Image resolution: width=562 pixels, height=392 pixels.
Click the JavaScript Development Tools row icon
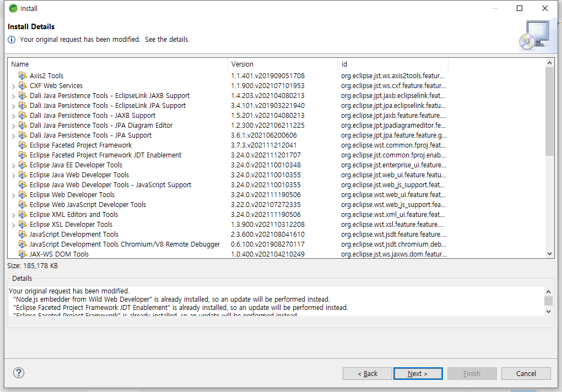click(23, 235)
